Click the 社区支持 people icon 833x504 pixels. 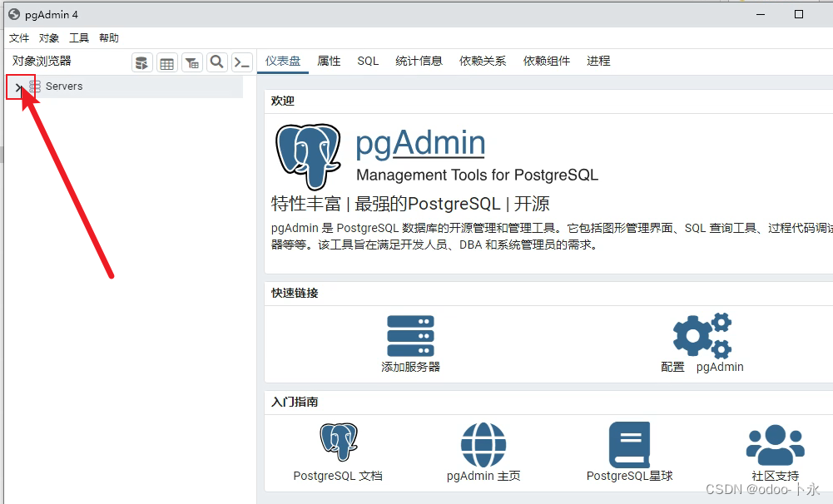775,445
